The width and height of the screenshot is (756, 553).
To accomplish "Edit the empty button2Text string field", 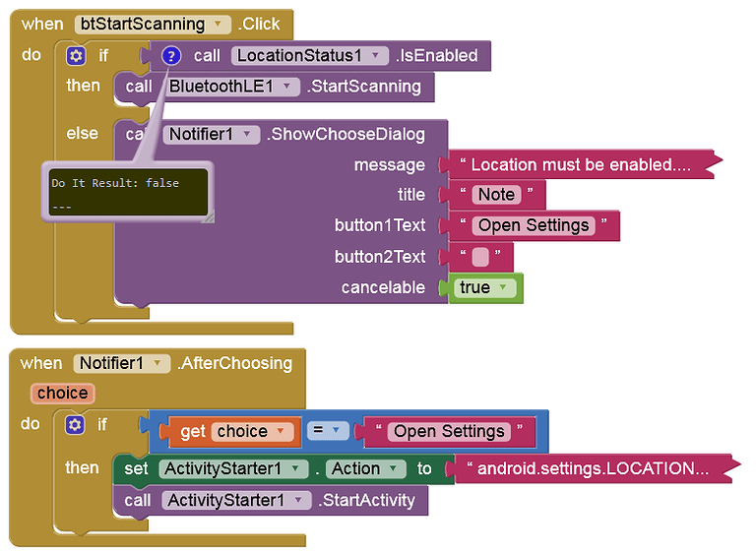I will (480, 257).
